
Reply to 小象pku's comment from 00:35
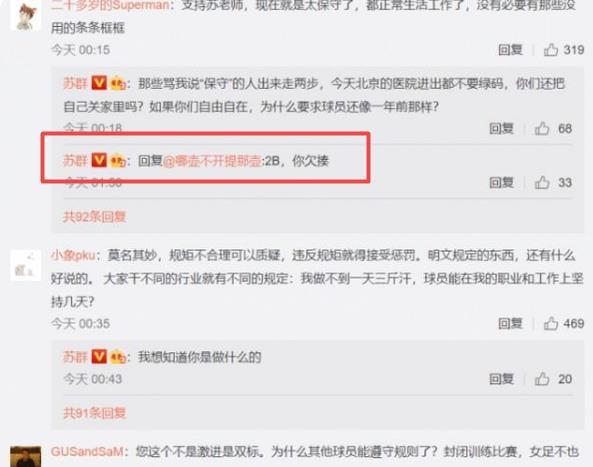(x=510, y=324)
